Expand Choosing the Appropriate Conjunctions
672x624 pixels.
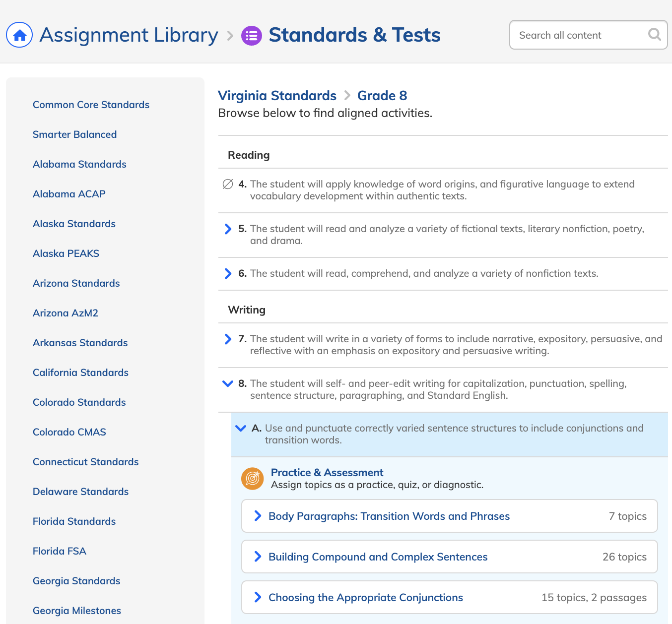(258, 597)
